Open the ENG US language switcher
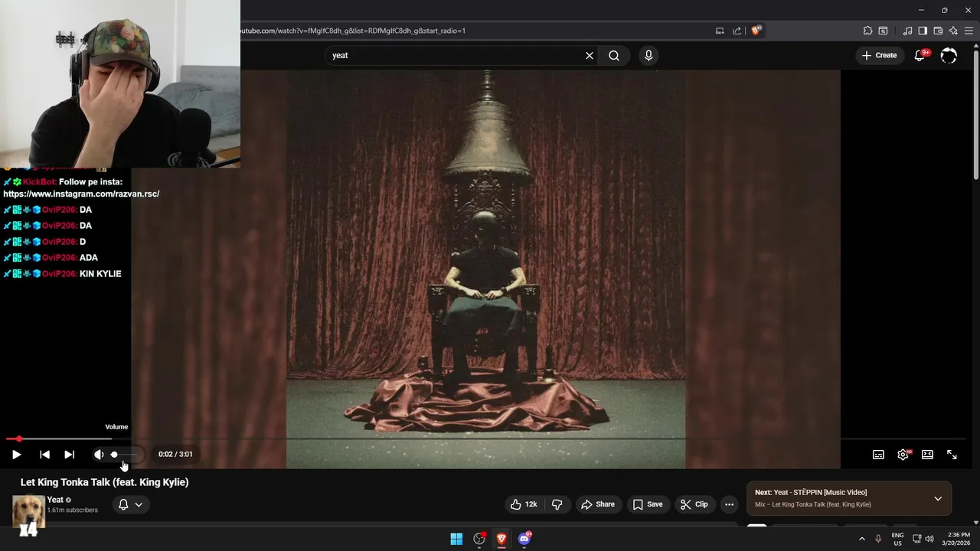Image resolution: width=980 pixels, height=551 pixels. [897, 539]
